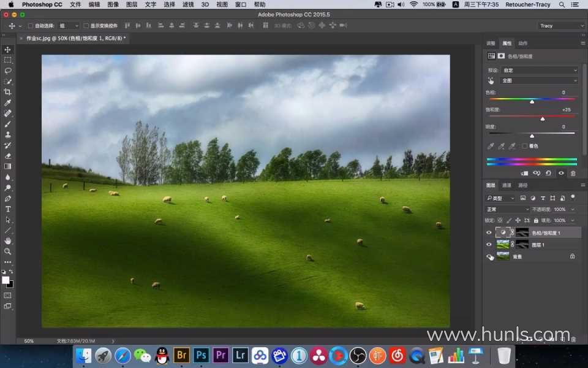
Task: Select the Eyedropper tool
Action: 7,102
